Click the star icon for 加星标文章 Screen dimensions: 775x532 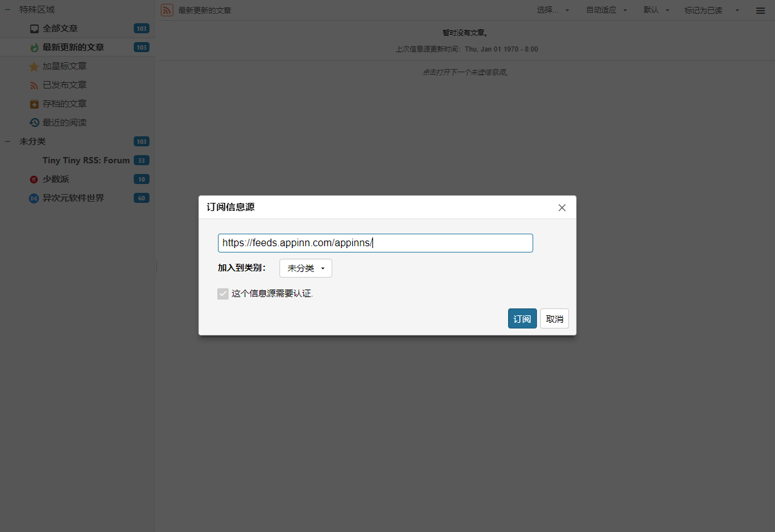click(x=35, y=67)
